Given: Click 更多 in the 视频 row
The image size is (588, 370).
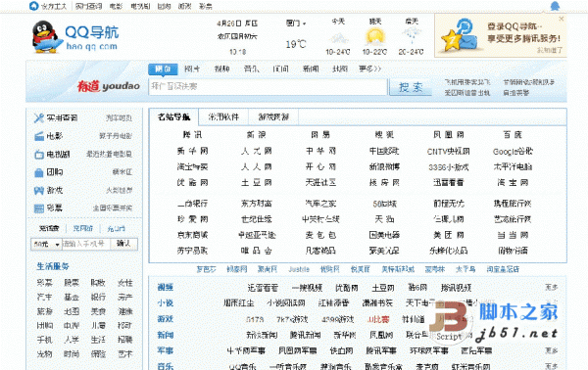Looking at the screenshot, I should pos(551,287).
